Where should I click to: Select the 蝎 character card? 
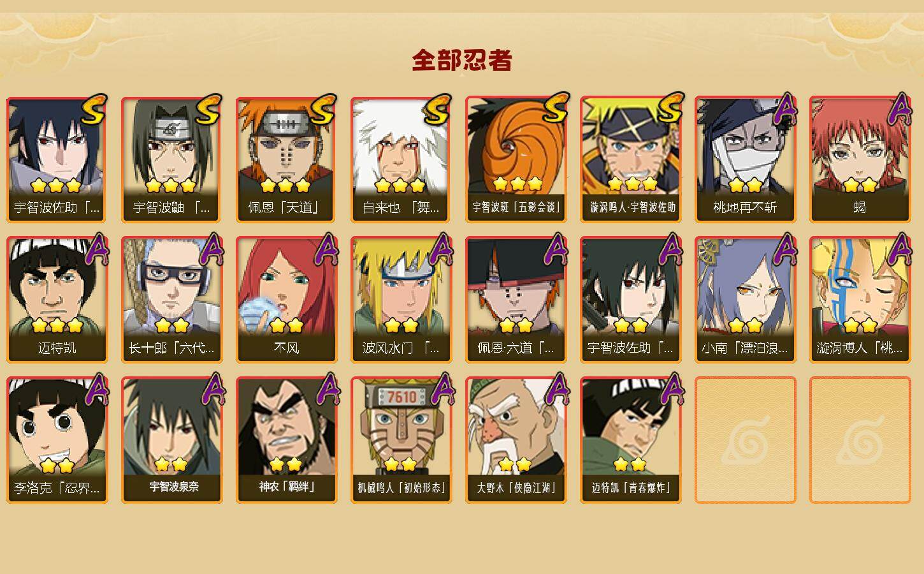click(x=860, y=159)
